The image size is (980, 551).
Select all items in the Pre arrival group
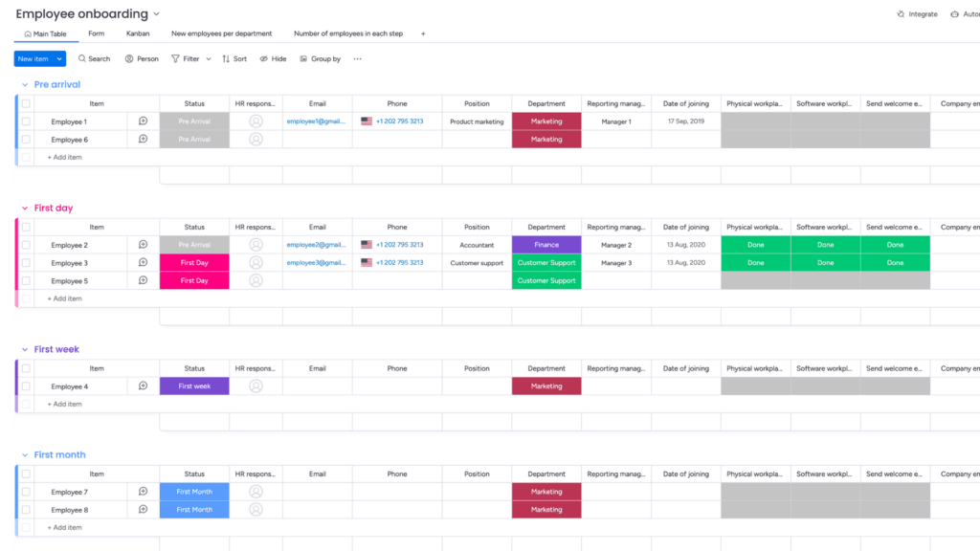[26, 103]
